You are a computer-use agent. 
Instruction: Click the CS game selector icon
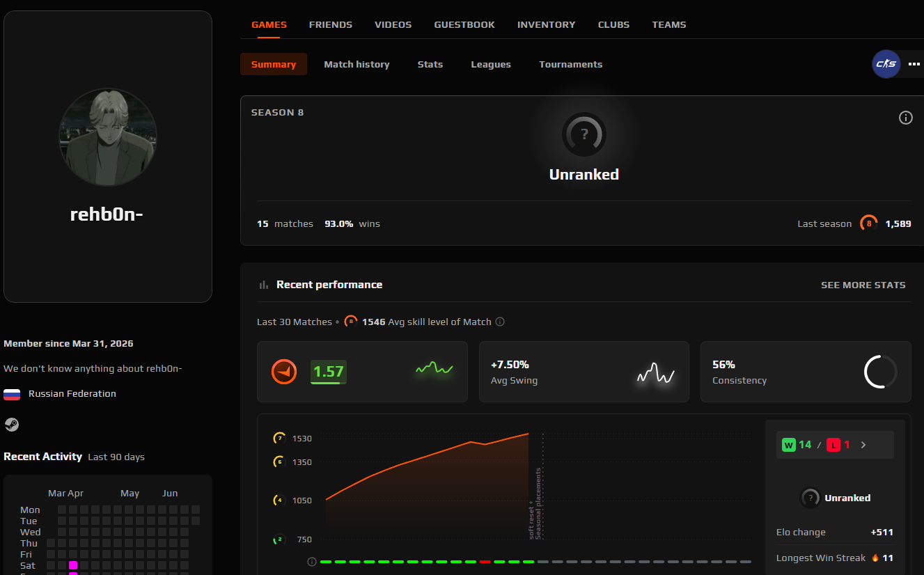tap(886, 64)
